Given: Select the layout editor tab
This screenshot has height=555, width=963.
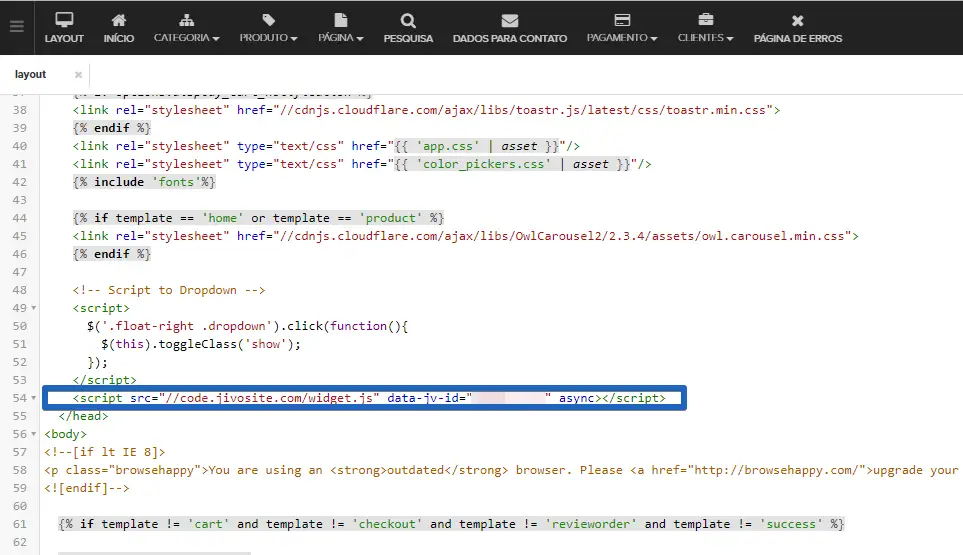Looking at the screenshot, I should point(30,75).
